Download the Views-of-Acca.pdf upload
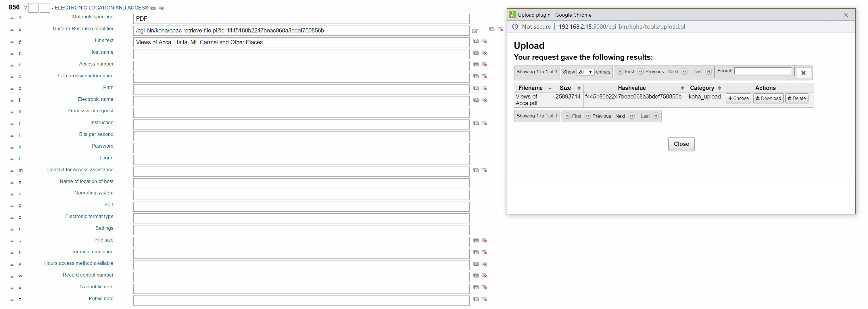Image resolution: width=868 pixels, height=309 pixels. tap(768, 98)
